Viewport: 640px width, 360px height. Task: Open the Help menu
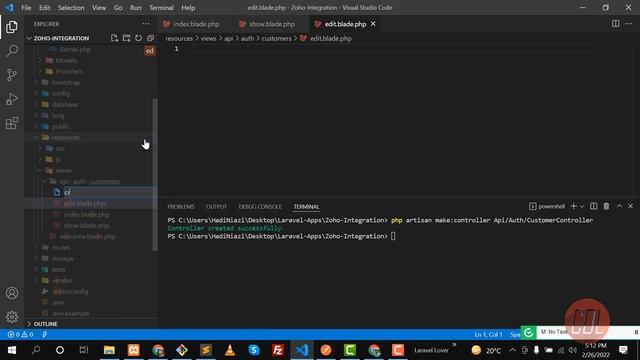coord(188,8)
